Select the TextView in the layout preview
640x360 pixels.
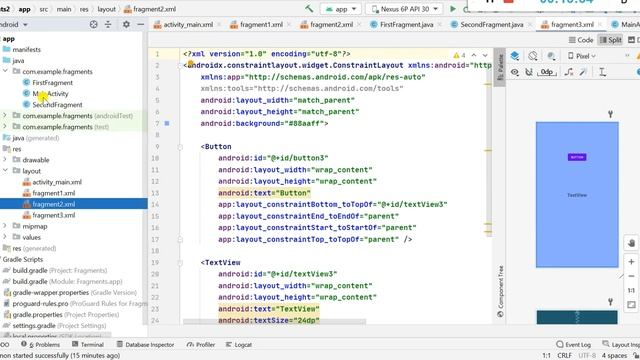577,195
